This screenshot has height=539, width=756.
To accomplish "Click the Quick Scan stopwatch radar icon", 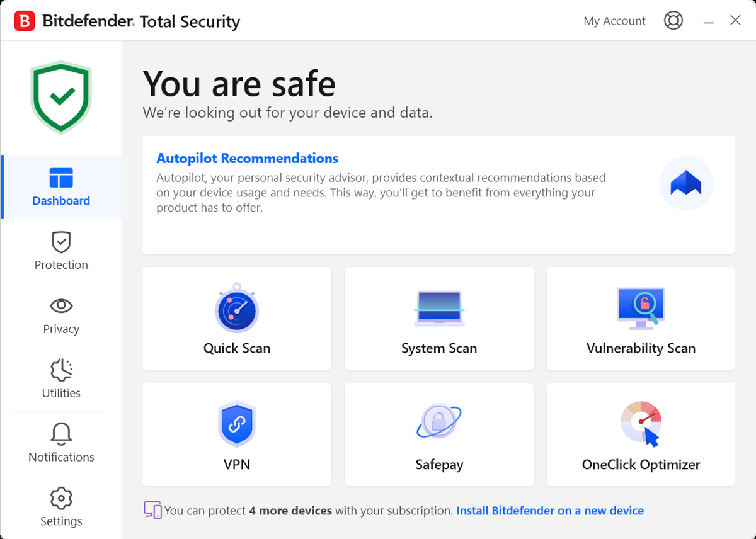I will coord(237,309).
